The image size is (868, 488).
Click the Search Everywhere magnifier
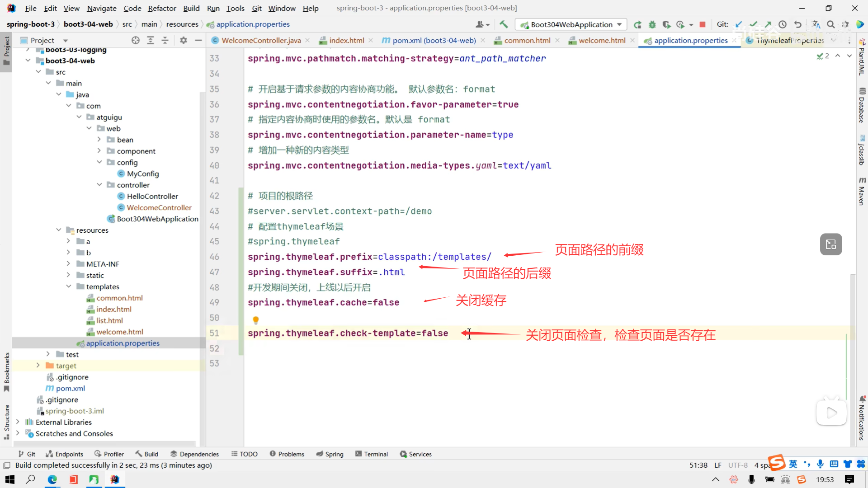(831, 24)
